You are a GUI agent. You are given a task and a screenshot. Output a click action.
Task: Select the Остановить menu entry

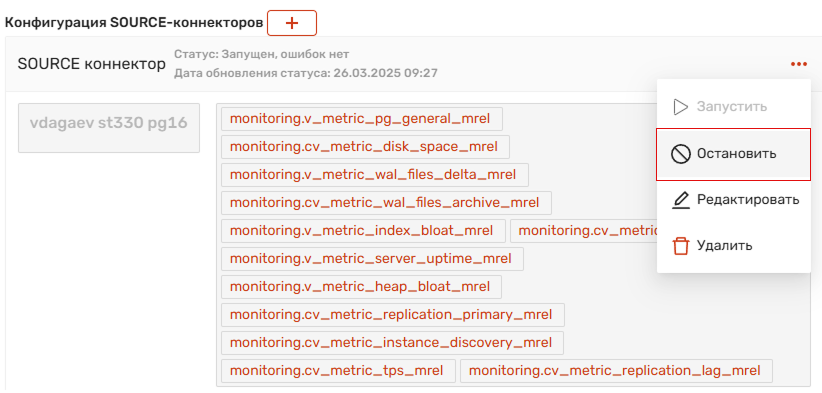tap(733, 155)
